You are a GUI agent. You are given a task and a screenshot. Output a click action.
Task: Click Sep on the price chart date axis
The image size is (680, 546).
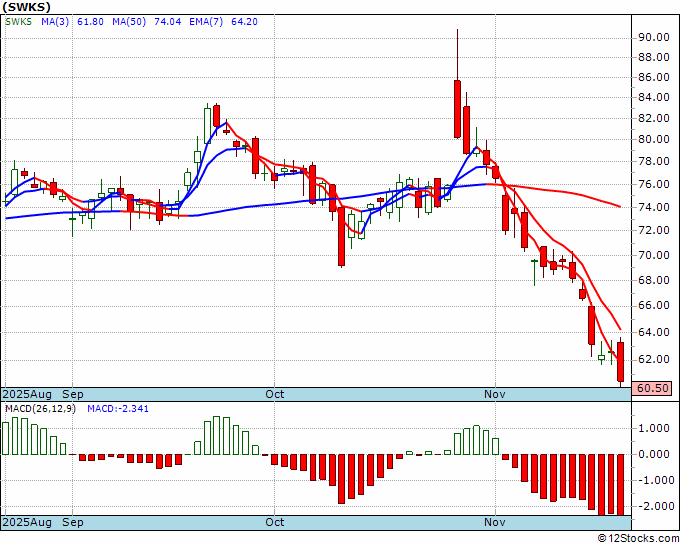[x=73, y=394]
